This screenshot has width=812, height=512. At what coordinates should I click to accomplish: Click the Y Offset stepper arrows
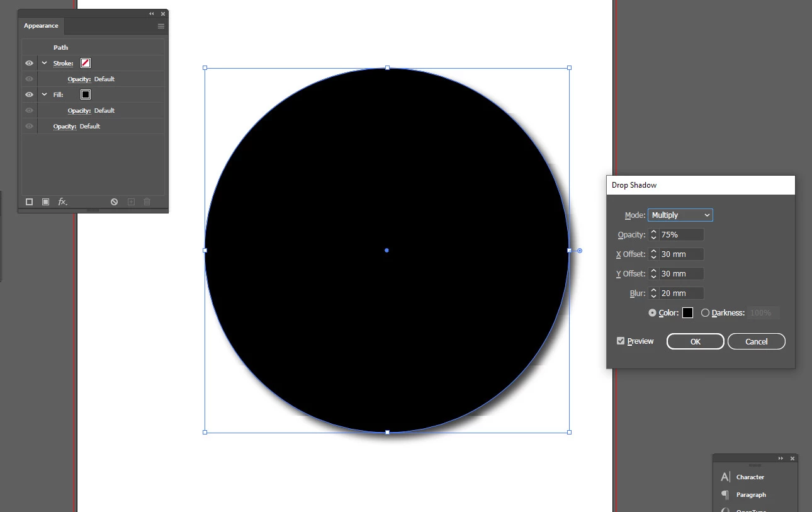653,274
